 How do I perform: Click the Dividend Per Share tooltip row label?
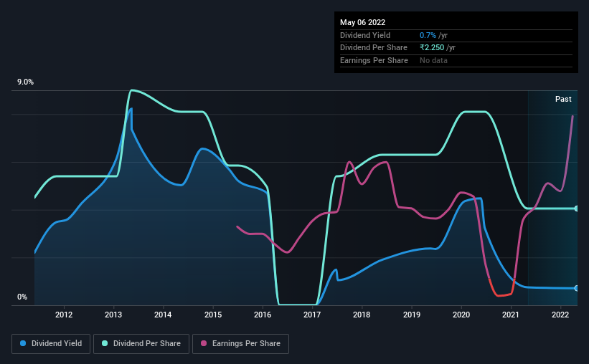[x=374, y=48]
